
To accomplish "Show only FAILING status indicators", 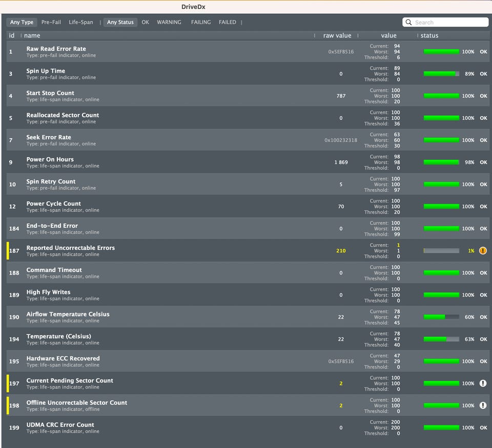I will tap(201, 22).
